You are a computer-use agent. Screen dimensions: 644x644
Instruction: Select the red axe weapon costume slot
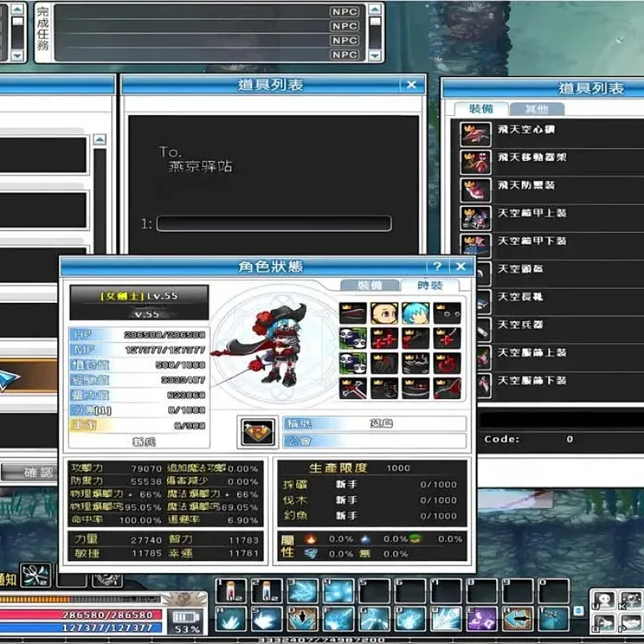pos(353,388)
